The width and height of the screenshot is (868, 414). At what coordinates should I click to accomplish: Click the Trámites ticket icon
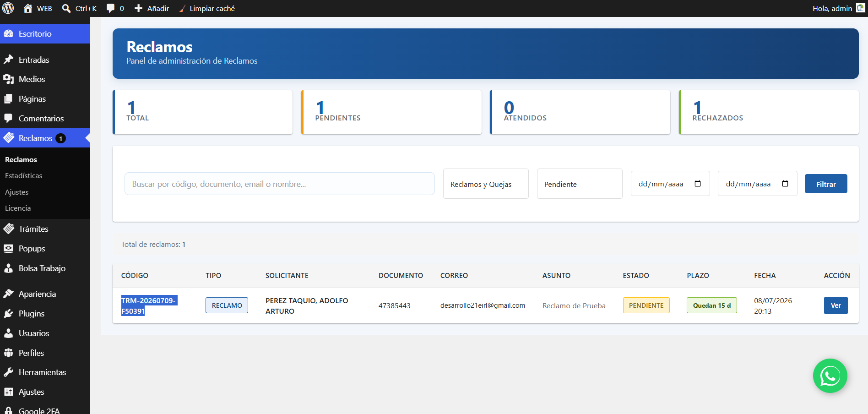tap(9, 229)
